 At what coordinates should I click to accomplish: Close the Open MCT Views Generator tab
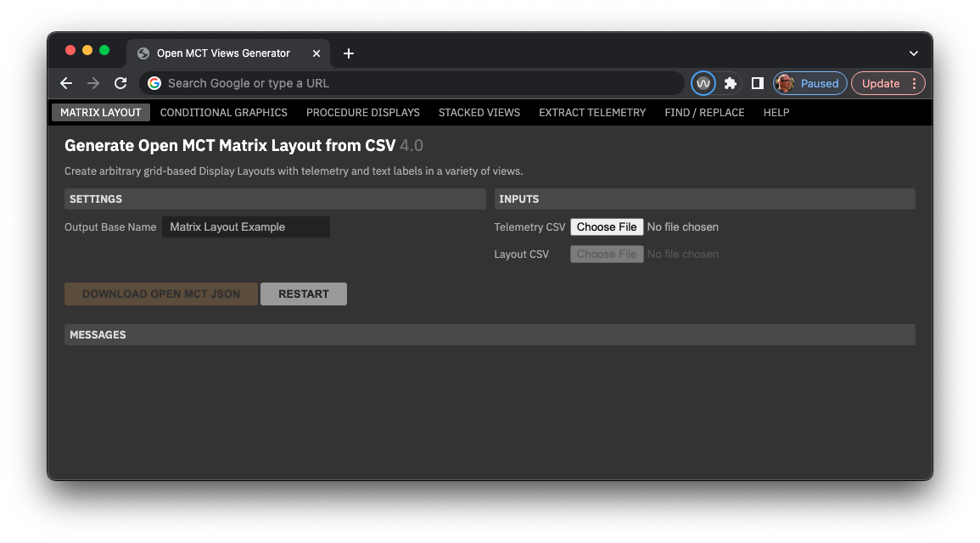coord(316,53)
